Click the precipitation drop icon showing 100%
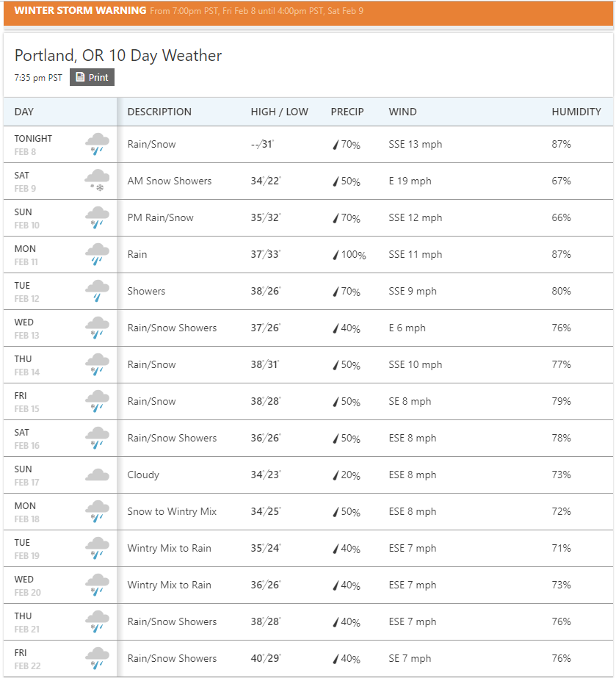The image size is (616, 678). [336, 255]
